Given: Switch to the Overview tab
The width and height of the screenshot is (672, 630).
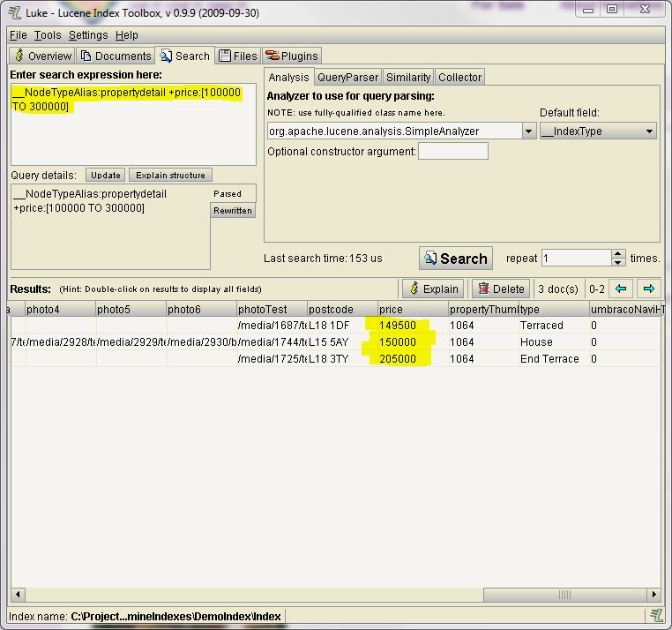Looking at the screenshot, I should coord(42,56).
